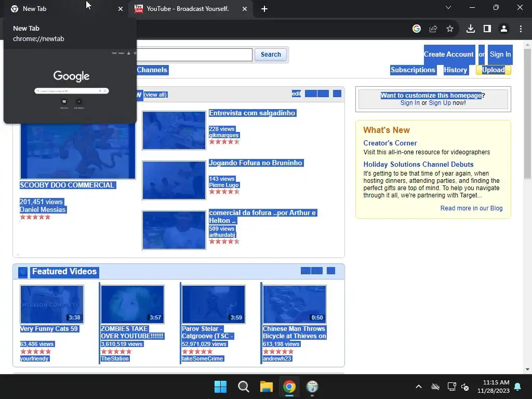Show hidden system tray icons
The image size is (532, 399).
419,387
